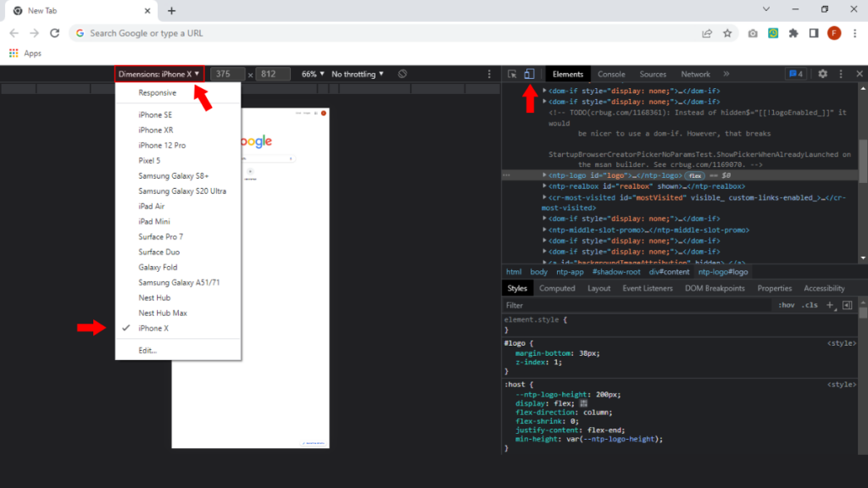Click the ntp-app breadcrumb
Image resolution: width=868 pixels, height=488 pixels.
pyautogui.click(x=570, y=272)
